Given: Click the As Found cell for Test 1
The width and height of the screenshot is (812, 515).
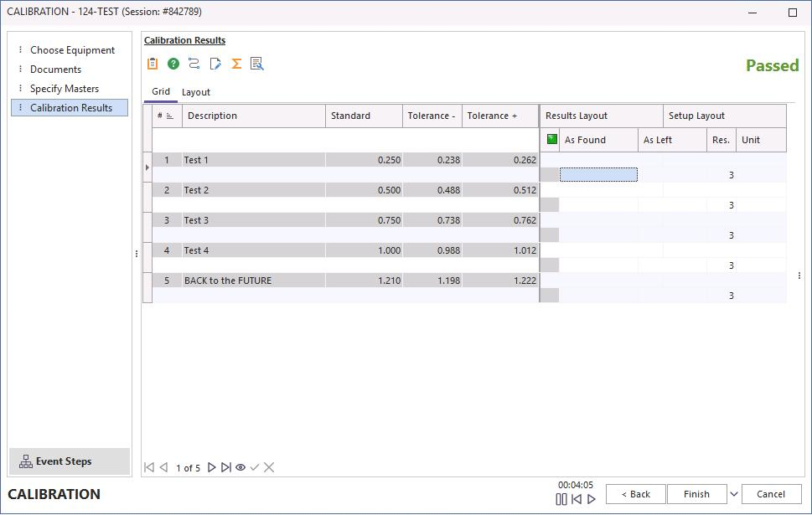Looking at the screenshot, I should (598, 174).
